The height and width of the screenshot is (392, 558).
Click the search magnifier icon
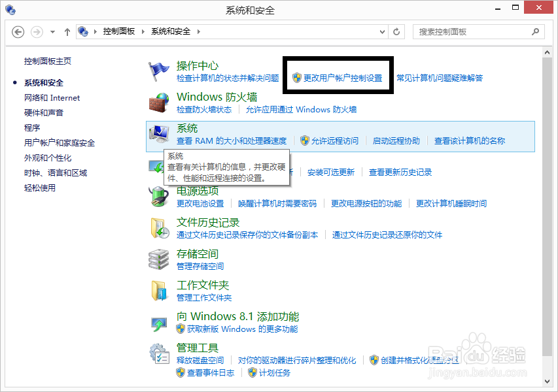535,31
